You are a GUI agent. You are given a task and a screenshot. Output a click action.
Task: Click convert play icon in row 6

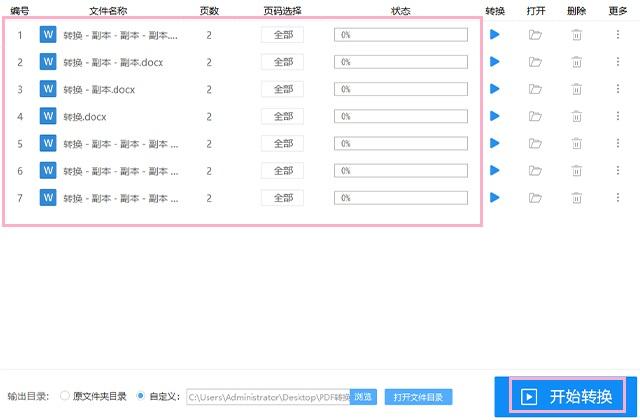(494, 171)
